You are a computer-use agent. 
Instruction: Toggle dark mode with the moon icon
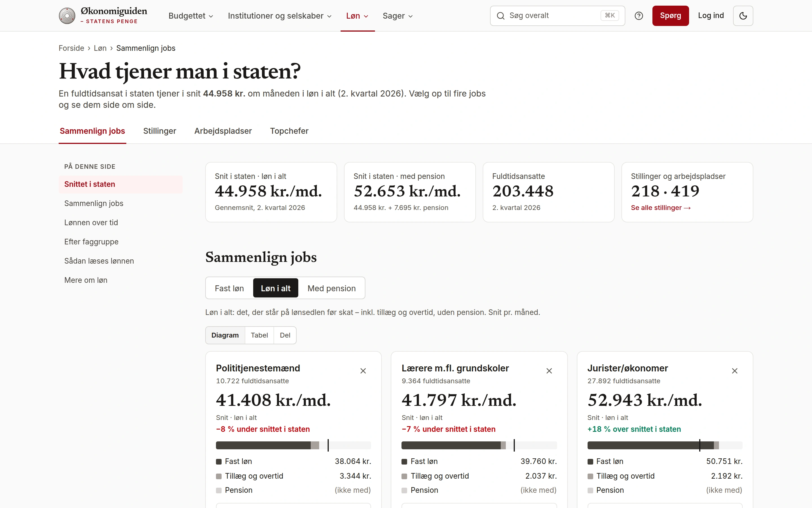(x=743, y=16)
